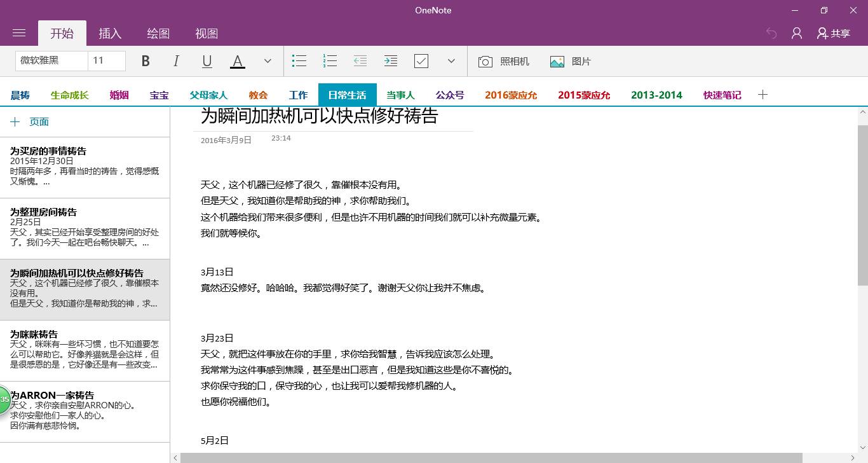Screen dimensions: 868x463
Task: Open the 晨祷 section tab
Action: point(20,95)
